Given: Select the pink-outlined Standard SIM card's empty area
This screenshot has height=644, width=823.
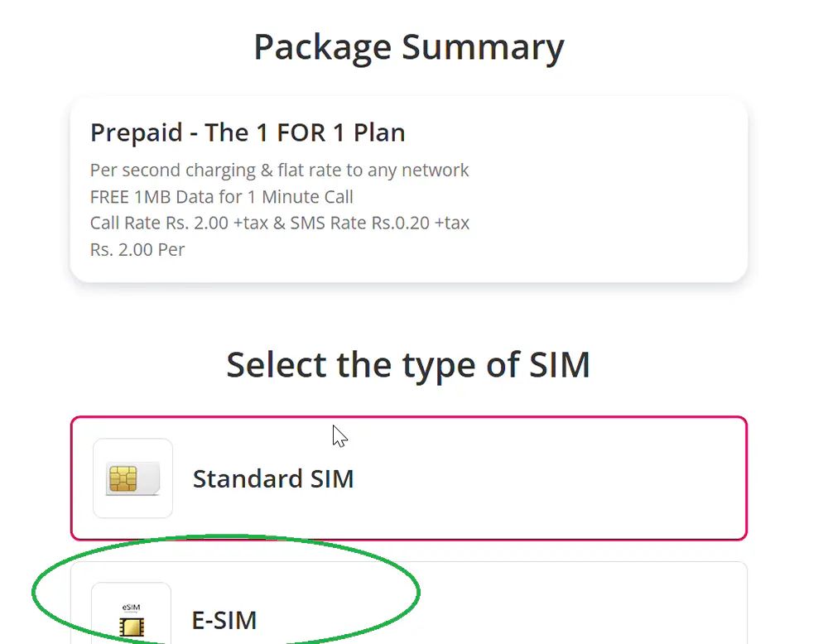Looking at the screenshot, I should [538, 478].
